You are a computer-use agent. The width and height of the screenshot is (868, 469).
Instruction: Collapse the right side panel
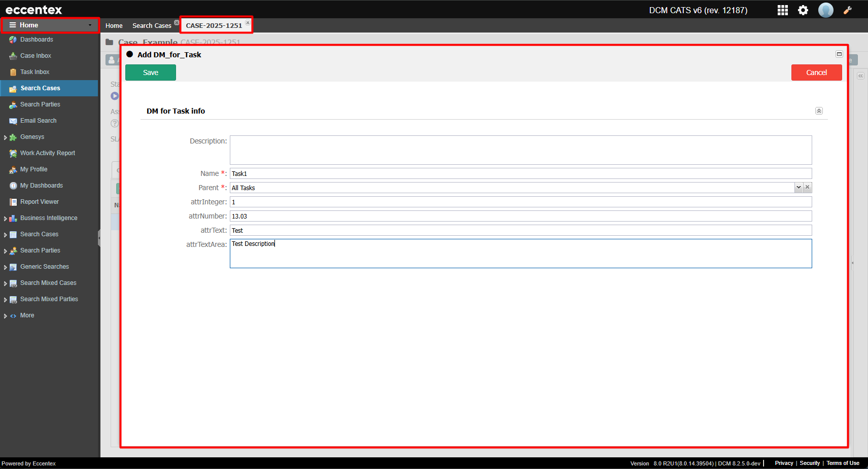pos(861,76)
